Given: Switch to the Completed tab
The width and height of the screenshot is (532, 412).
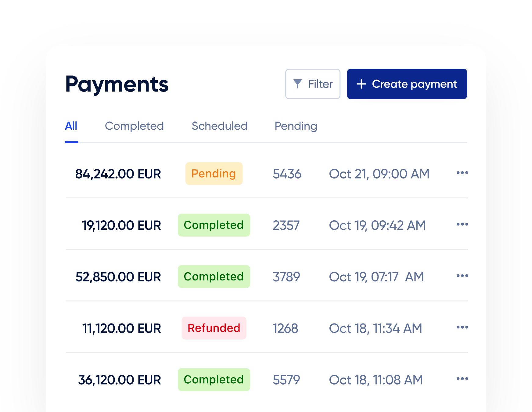Looking at the screenshot, I should click(135, 126).
